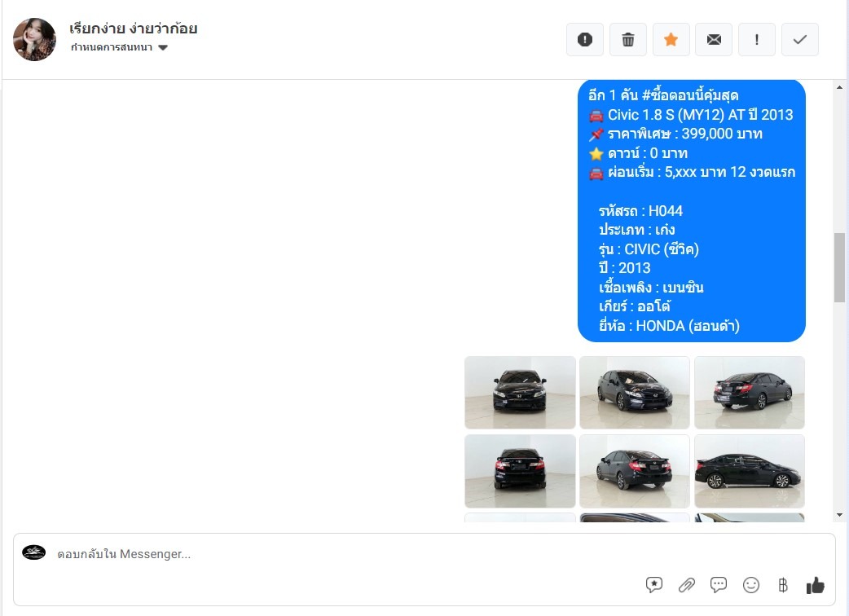The width and height of the screenshot is (849, 616).
Task: Click the page avatar beside the reply box
Action: tap(33, 552)
